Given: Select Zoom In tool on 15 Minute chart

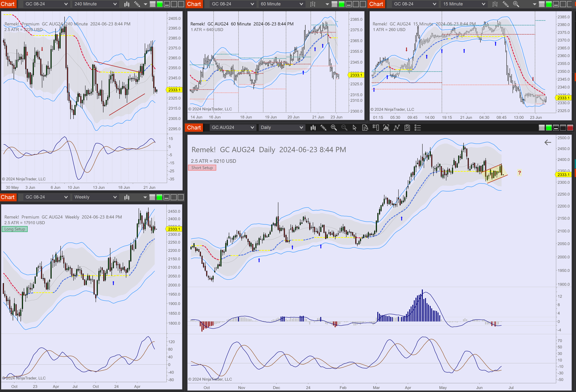Looking at the screenshot, I should pos(516,4).
